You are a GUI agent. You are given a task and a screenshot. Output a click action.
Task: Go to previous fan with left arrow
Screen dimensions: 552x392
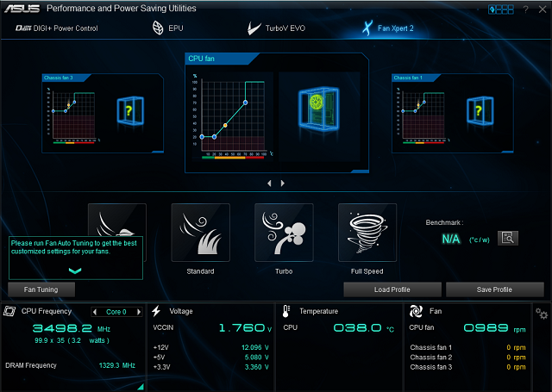(x=269, y=183)
